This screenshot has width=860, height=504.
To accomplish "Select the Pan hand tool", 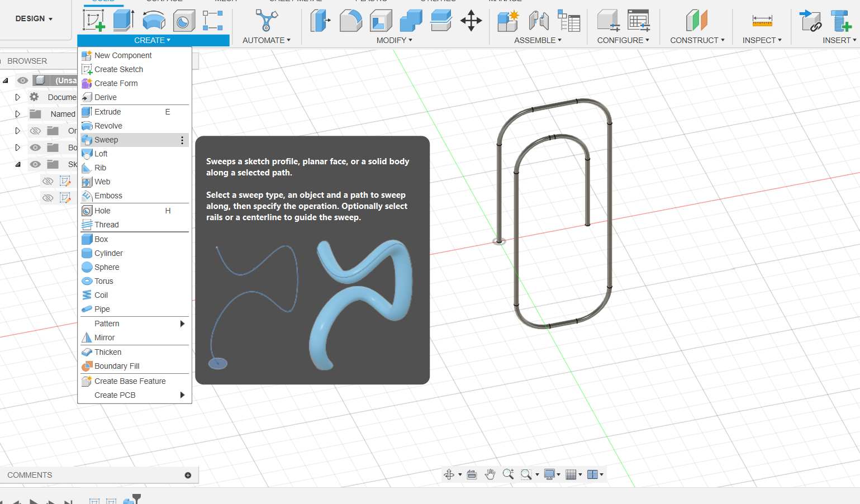I will pyautogui.click(x=490, y=474).
